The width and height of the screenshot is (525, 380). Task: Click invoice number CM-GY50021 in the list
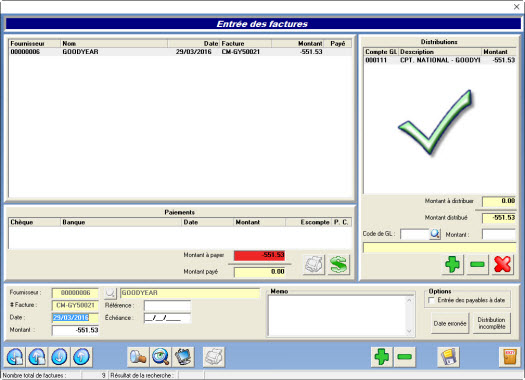point(240,52)
